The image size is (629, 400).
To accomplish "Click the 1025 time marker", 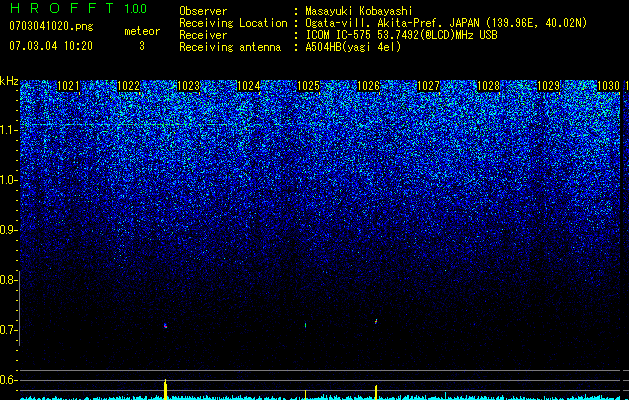I will coord(308,86).
